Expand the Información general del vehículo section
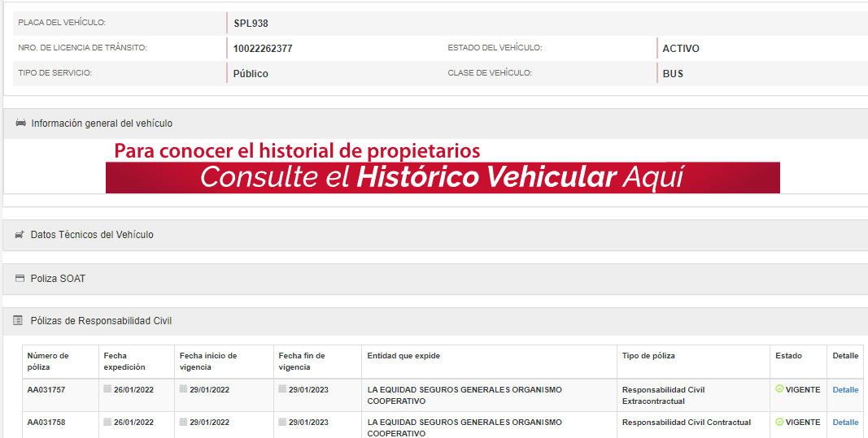Viewport: 868px width, 438px height. pos(102,124)
